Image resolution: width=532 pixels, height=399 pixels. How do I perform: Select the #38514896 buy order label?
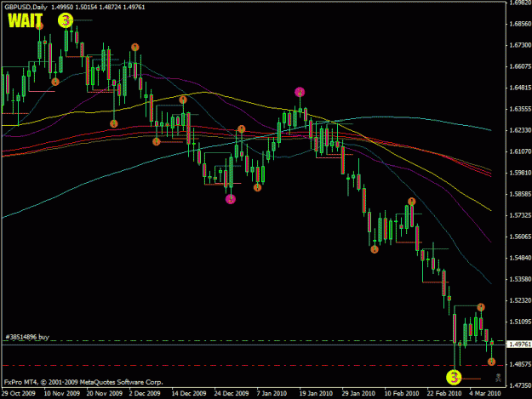coord(27,337)
